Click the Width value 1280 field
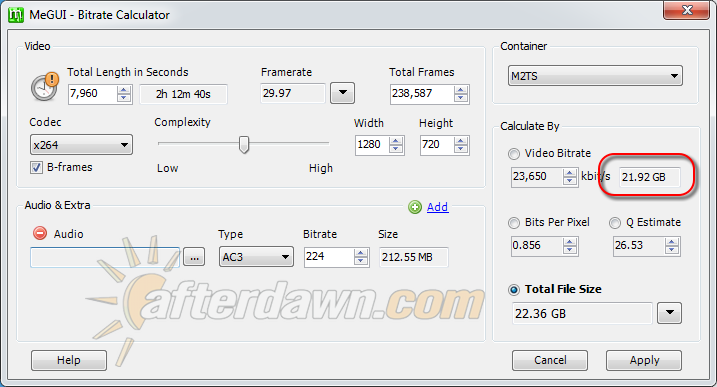The image size is (717, 387). pos(372,145)
